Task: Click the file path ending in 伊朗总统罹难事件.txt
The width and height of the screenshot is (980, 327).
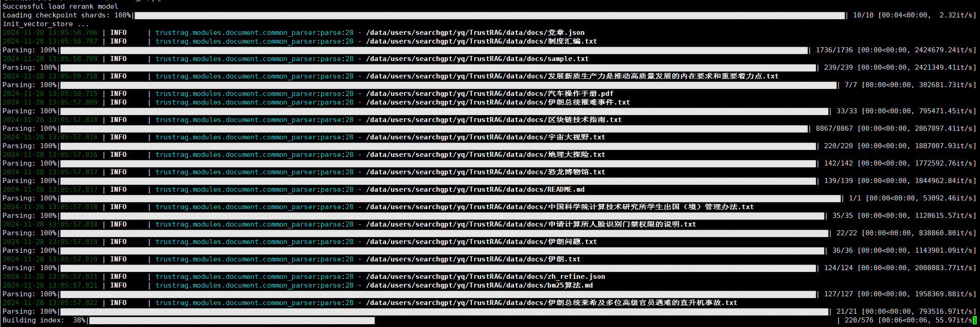Action: [498, 102]
